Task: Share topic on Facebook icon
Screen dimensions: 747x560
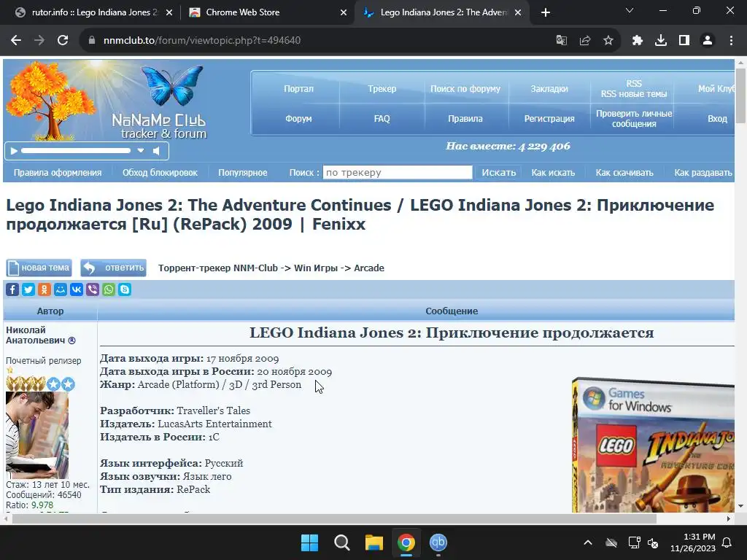Action: pyautogui.click(x=12, y=289)
